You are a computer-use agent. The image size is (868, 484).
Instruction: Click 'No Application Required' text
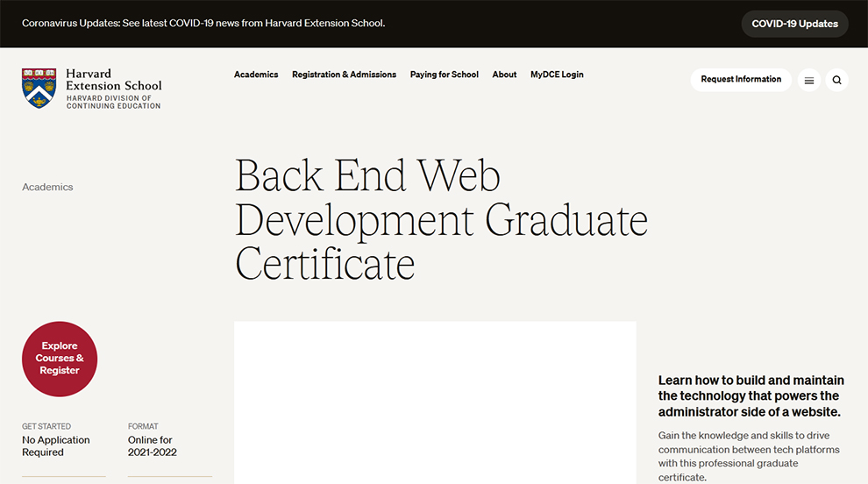tap(56, 445)
